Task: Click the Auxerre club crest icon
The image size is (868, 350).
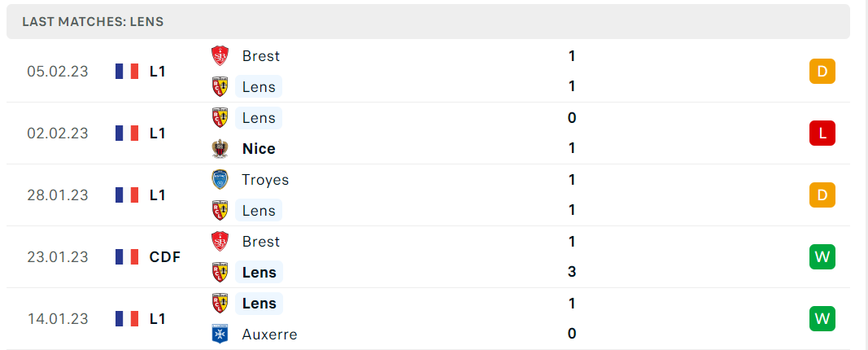Action: [x=220, y=334]
